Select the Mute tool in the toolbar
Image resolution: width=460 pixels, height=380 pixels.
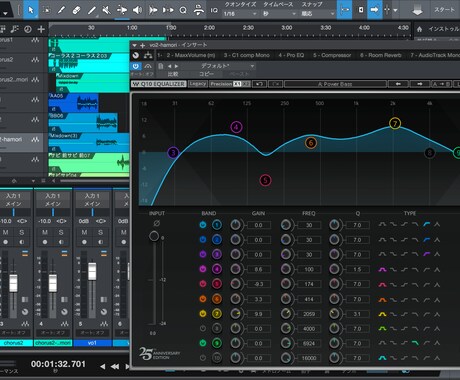click(x=106, y=10)
